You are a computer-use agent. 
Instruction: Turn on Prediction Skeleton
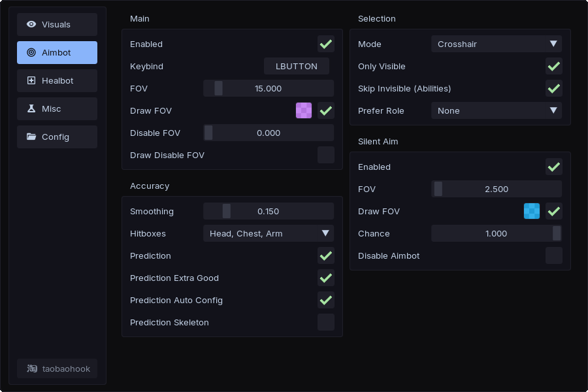(x=325, y=322)
